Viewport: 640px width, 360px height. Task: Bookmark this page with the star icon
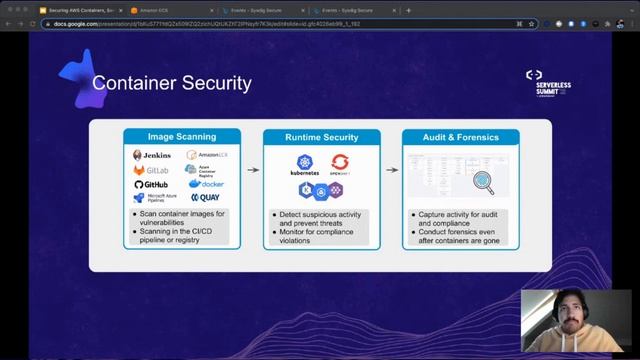pyautogui.click(x=531, y=24)
